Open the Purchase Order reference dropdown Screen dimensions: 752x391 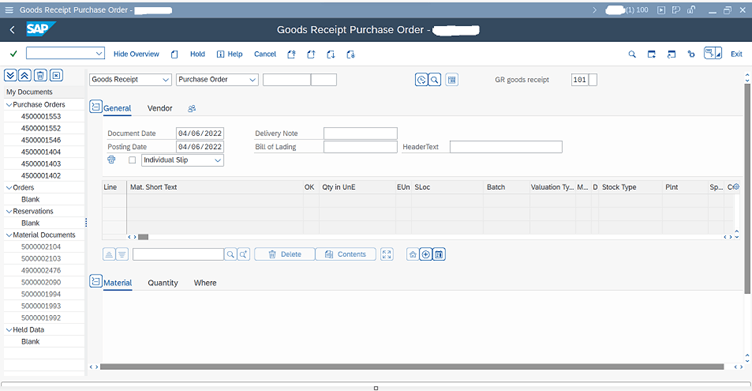tap(252, 80)
